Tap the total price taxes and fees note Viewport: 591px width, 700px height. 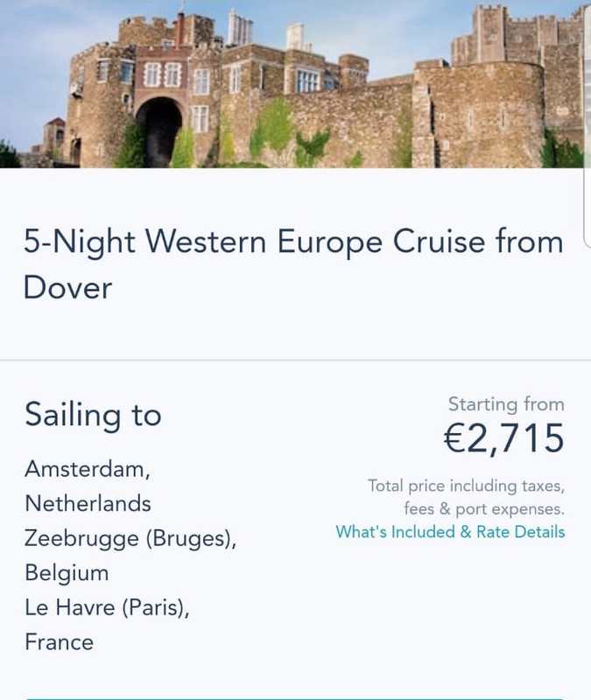[x=466, y=497]
